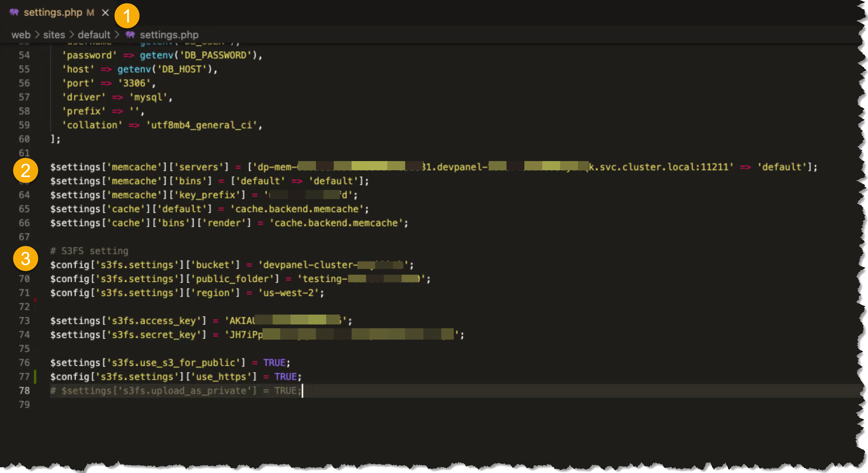The image size is (868, 473).
Task: Click line number 78 in the gutter
Action: (24, 391)
